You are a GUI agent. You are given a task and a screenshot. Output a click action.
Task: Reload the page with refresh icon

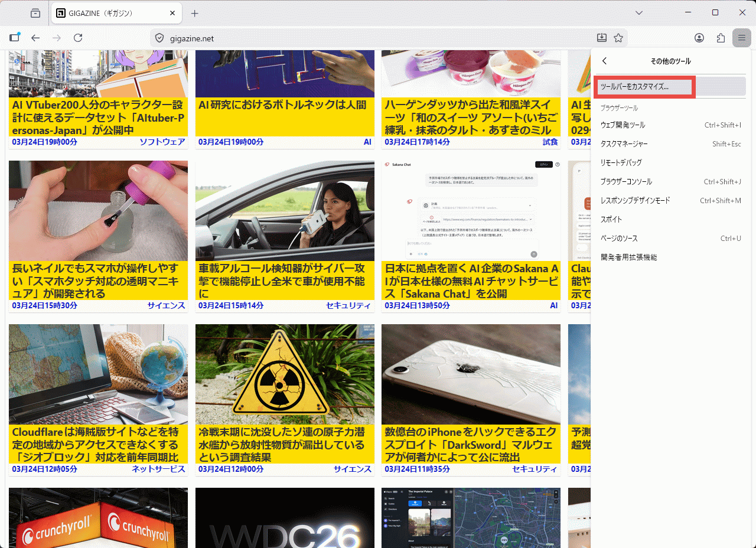click(x=78, y=38)
